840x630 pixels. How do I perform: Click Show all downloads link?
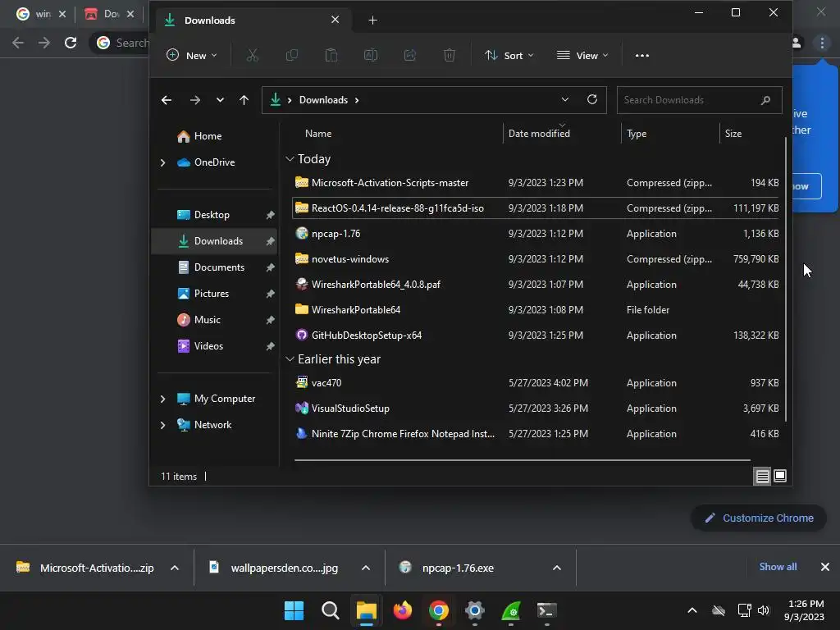(x=778, y=567)
